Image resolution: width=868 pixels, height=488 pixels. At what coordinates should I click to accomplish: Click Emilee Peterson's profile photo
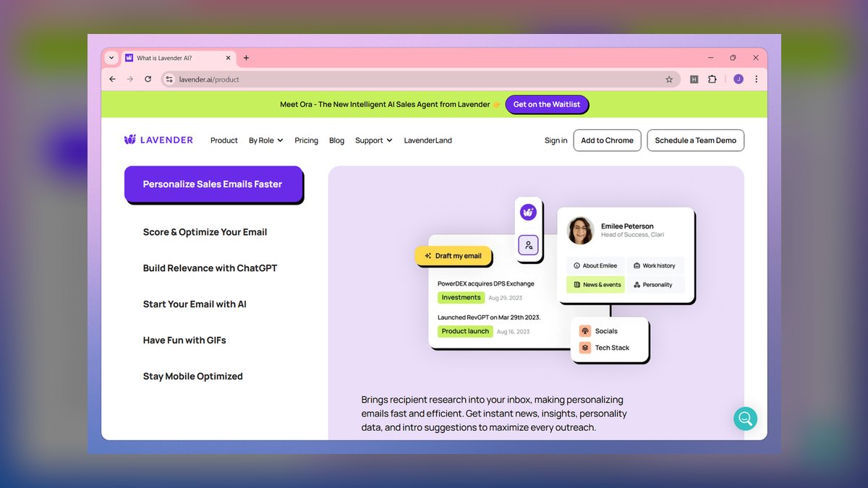click(x=580, y=230)
